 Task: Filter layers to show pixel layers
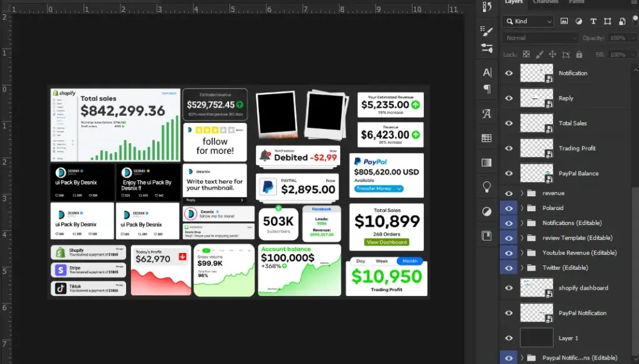coord(564,22)
